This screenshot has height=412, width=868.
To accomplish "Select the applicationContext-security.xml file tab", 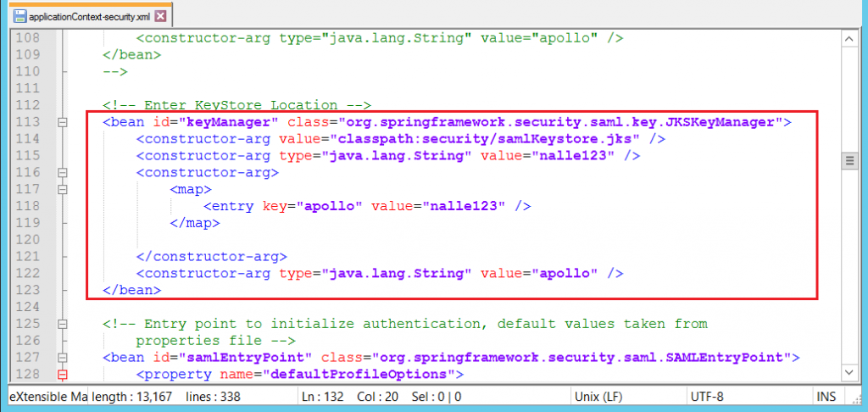I will 88,17.
